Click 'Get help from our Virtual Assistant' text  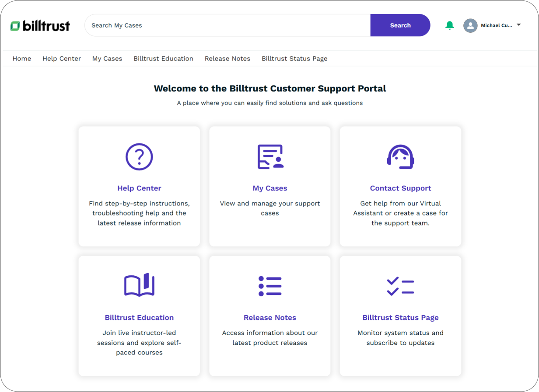tap(400, 213)
